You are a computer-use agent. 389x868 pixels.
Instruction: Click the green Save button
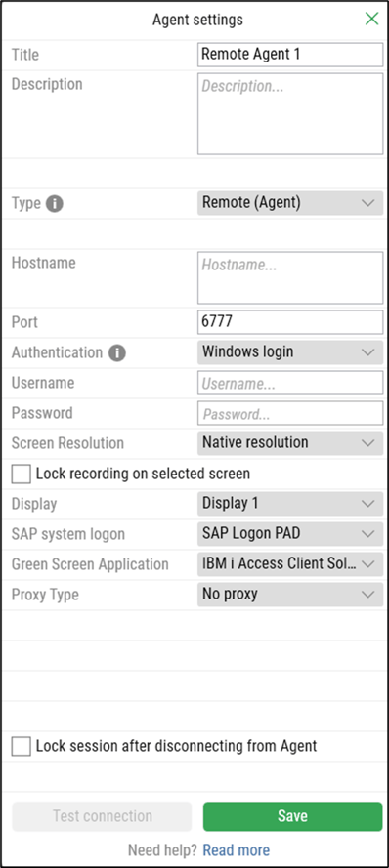pyautogui.click(x=292, y=816)
